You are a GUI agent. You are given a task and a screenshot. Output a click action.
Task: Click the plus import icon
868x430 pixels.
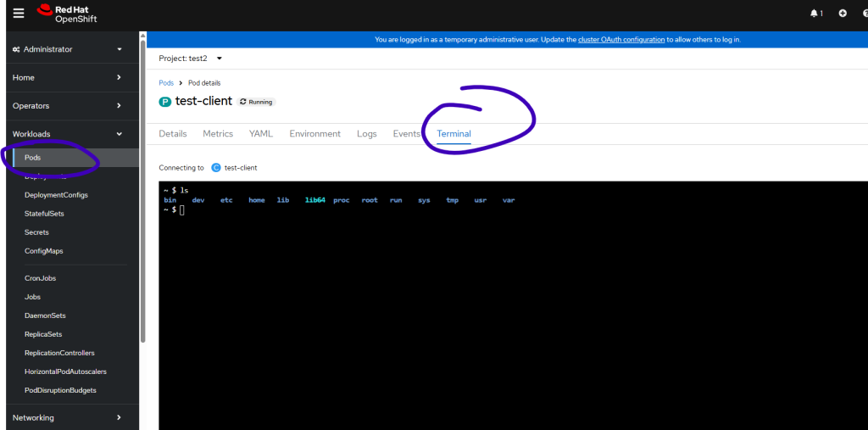coord(842,13)
